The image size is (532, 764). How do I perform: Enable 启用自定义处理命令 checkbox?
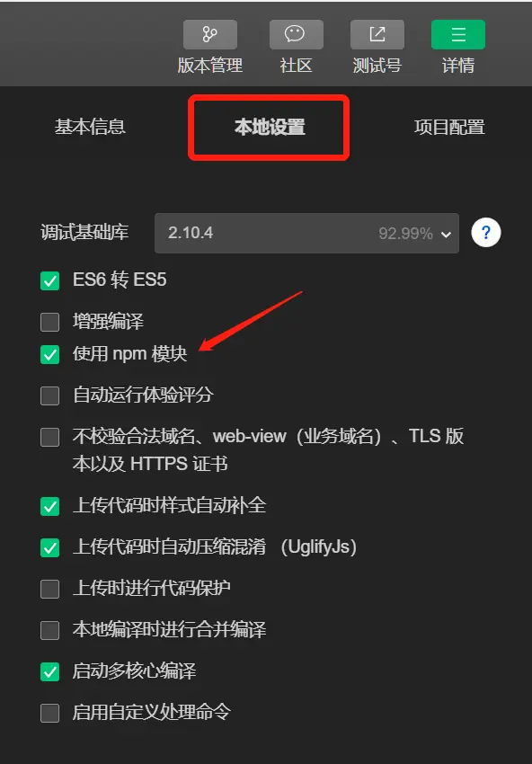coord(49,713)
